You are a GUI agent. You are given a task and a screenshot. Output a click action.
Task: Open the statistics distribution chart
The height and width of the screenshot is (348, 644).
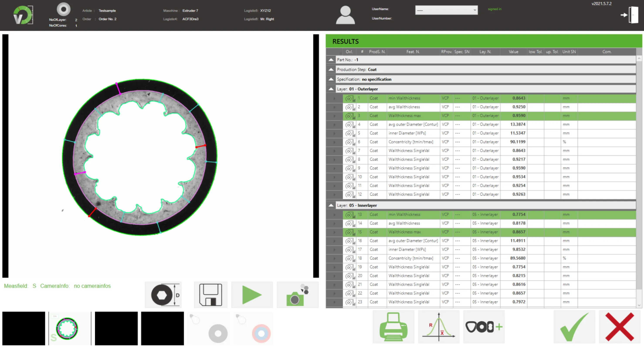tap(439, 327)
